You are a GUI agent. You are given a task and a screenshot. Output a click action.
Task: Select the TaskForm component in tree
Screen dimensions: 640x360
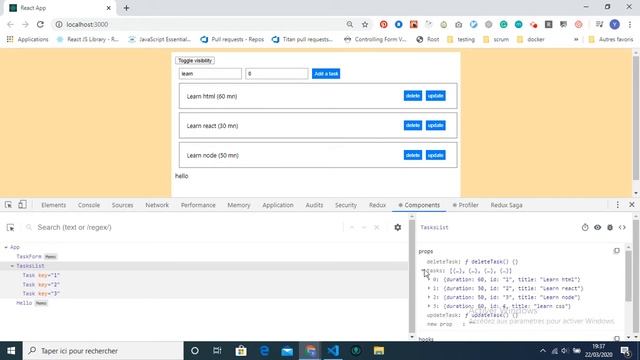point(29,256)
